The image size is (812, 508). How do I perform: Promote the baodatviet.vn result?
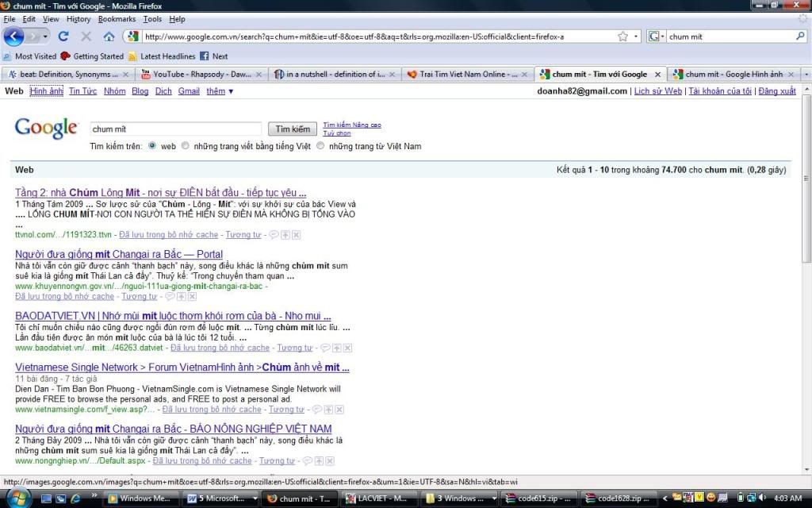336,348
